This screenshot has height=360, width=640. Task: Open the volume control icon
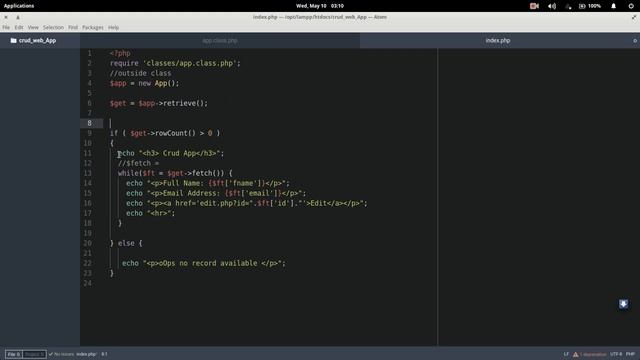click(x=552, y=6)
